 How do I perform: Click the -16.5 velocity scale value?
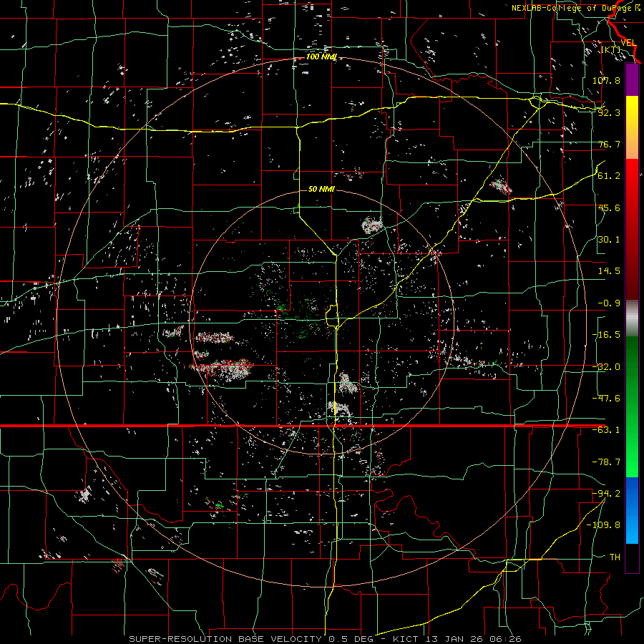click(x=606, y=335)
